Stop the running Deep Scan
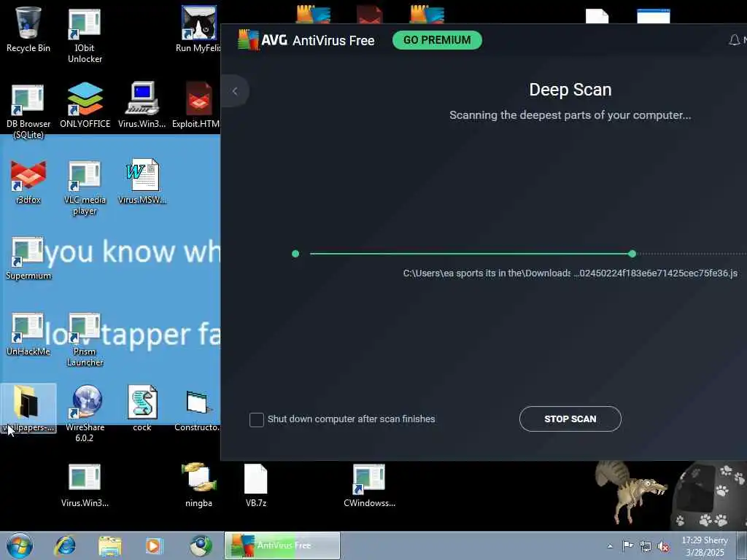The height and width of the screenshot is (560, 747). coord(570,419)
